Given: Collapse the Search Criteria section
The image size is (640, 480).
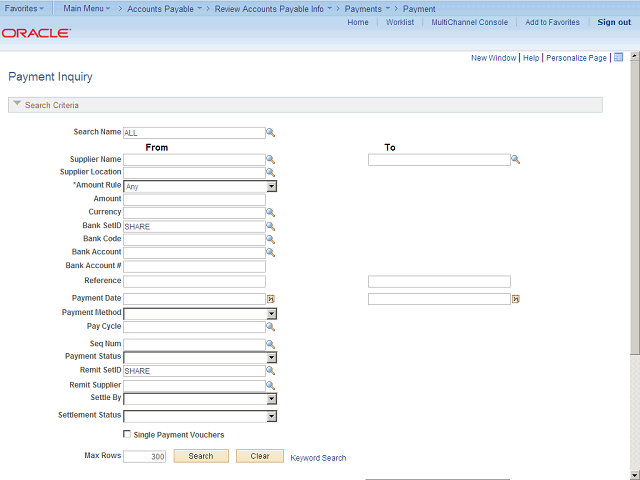Looking at the screenshot, I should pos(17,104).
